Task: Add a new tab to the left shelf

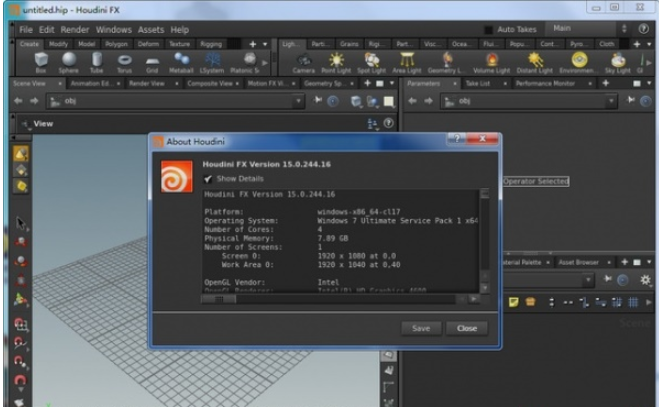Action: (253, 44)
